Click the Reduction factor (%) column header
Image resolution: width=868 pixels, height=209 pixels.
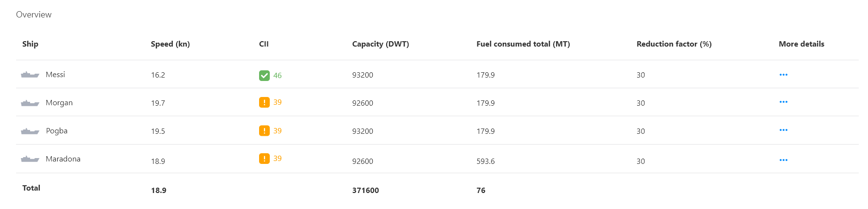click(x=674, y=44)
